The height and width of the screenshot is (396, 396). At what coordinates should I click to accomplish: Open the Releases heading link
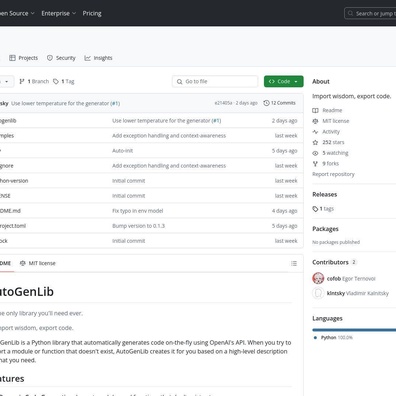tap(325, 194)
